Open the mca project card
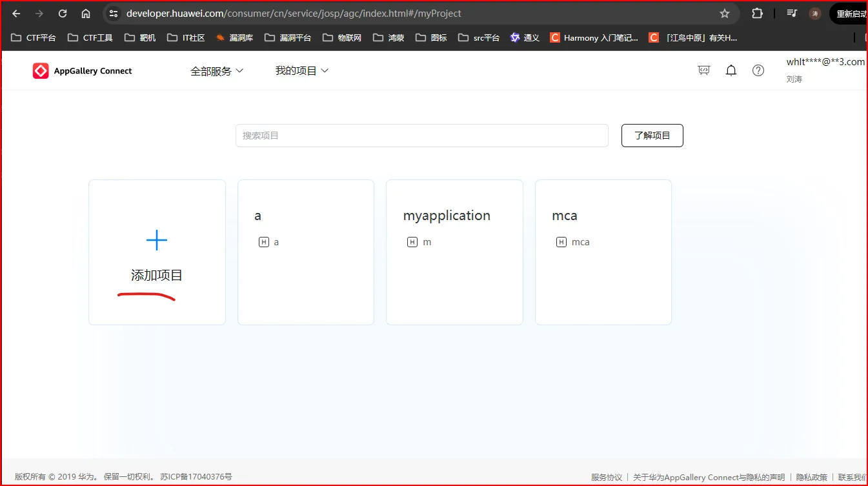 (603, 252)
